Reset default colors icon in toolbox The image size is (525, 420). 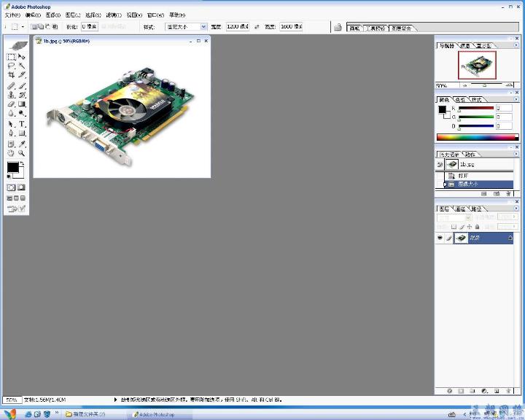9,176
